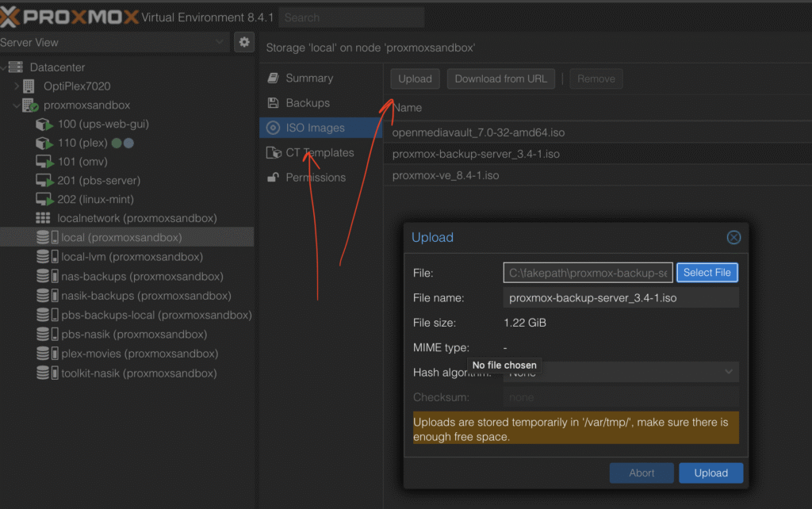Abort the upload
812x509 pixels.
pos(641,473)
